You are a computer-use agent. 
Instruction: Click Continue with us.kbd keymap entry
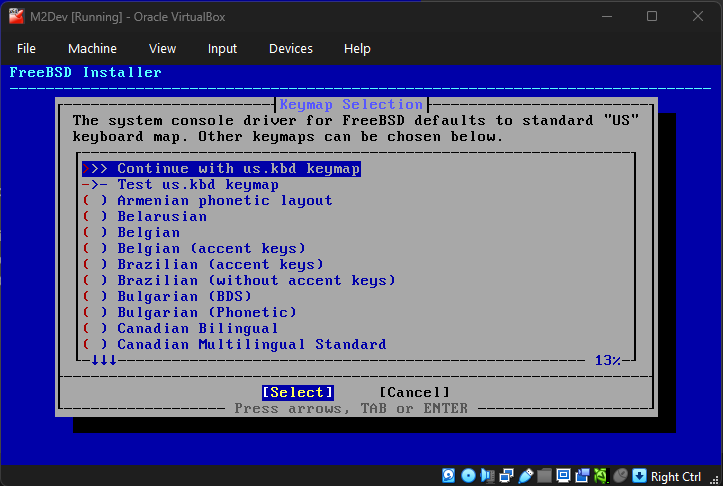237,169
